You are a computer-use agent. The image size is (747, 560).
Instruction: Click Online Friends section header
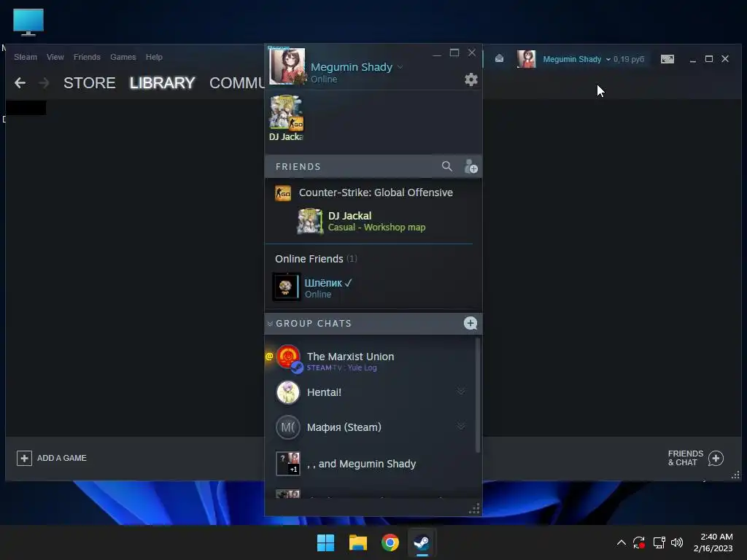coord(316,259)
